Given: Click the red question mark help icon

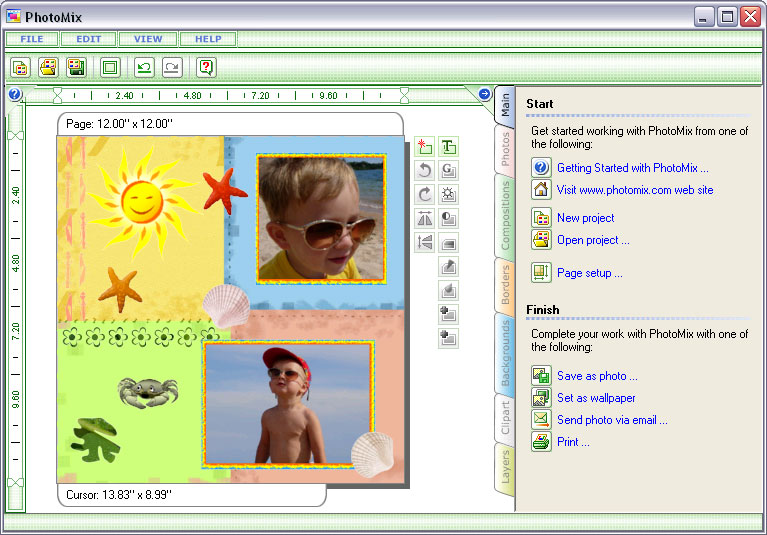Looking at the screenshot, I should (x=206, y=68).
